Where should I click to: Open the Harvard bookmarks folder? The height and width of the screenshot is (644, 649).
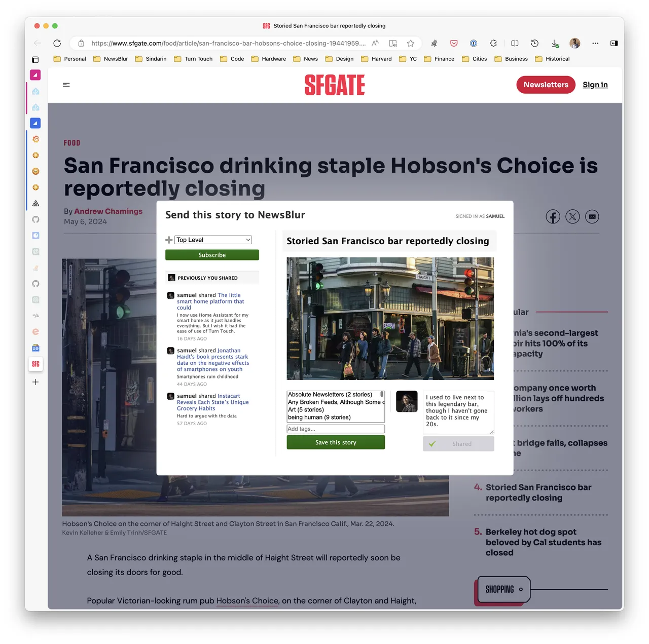376,59
